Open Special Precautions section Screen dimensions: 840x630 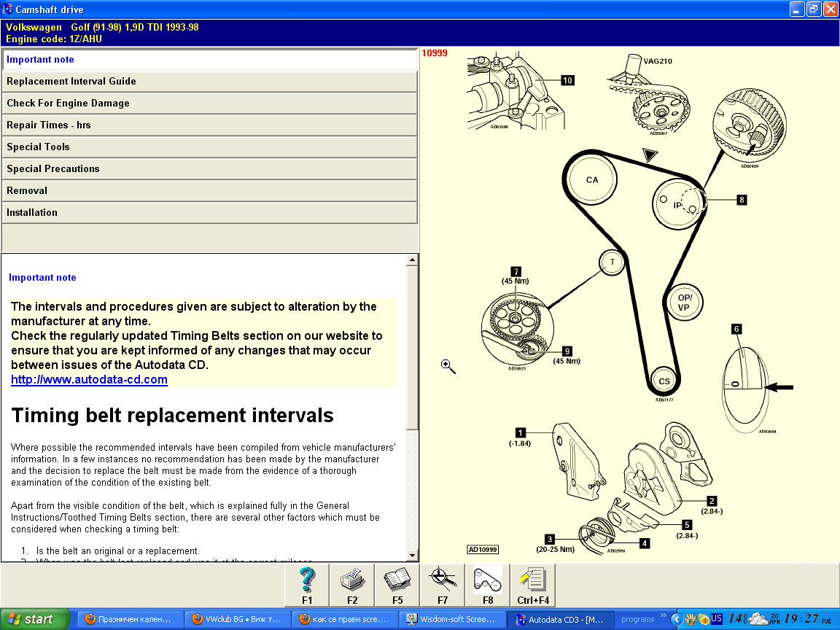point(209,169)
